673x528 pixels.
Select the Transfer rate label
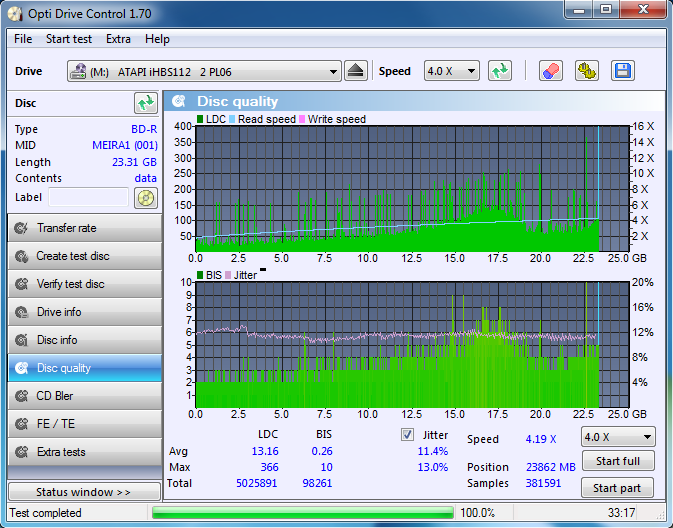(x=67, y=228)
